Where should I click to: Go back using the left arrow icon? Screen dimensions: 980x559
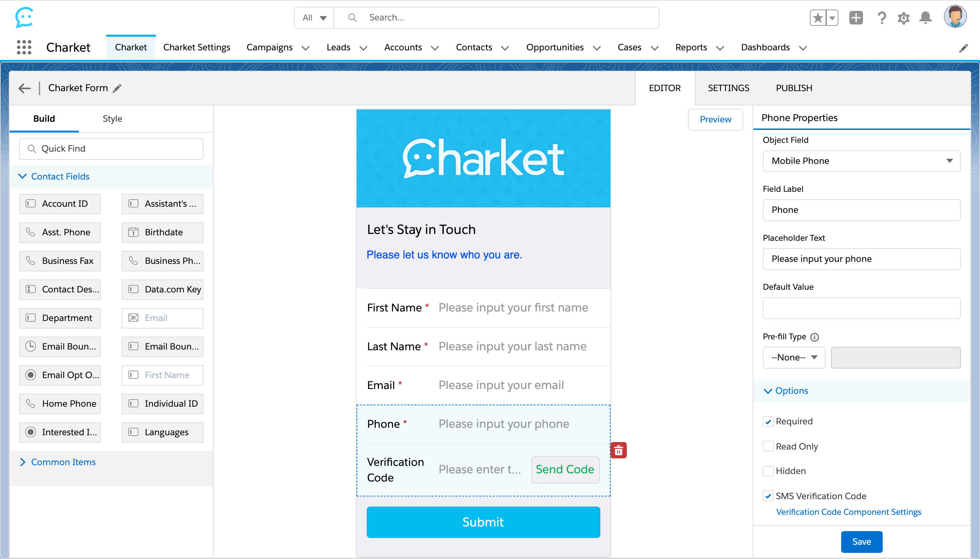pyautogui.click(x=24, y=88)
